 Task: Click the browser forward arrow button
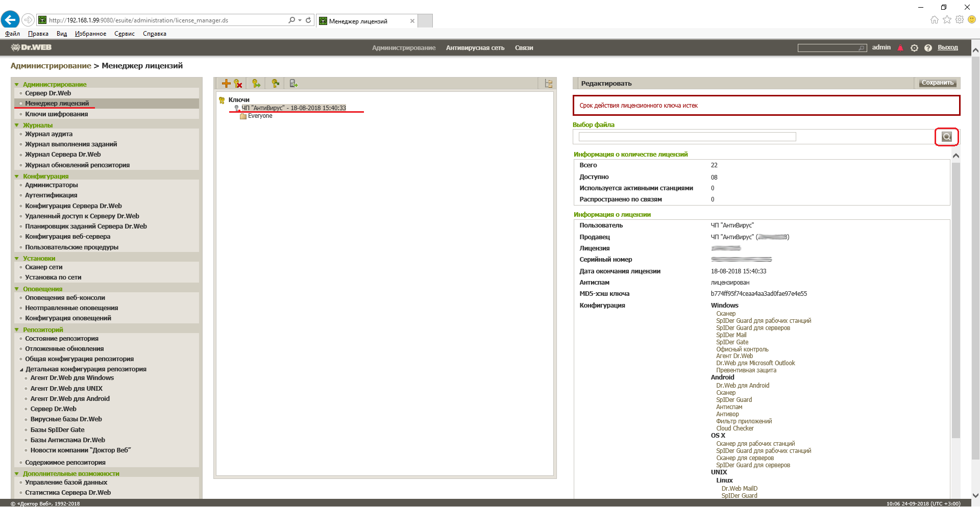pos(28,20)
